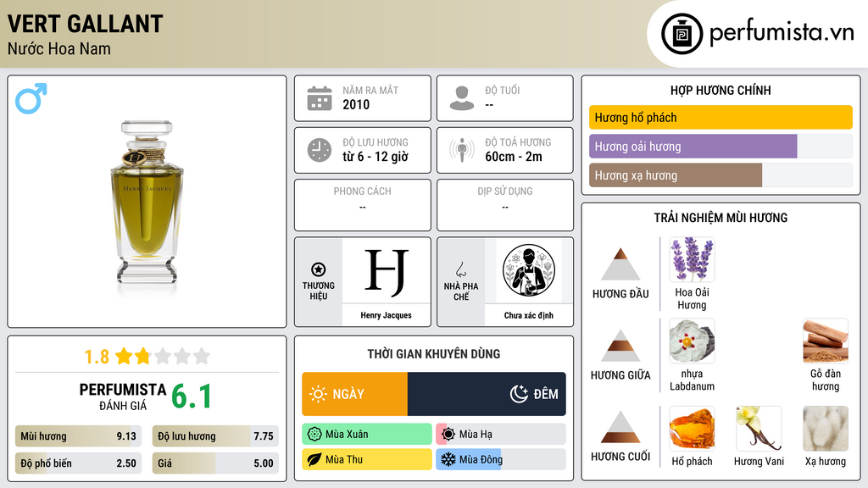Click the Hoa Oải Hương lavender image
The image size is (868, 488).
point(692,259)
